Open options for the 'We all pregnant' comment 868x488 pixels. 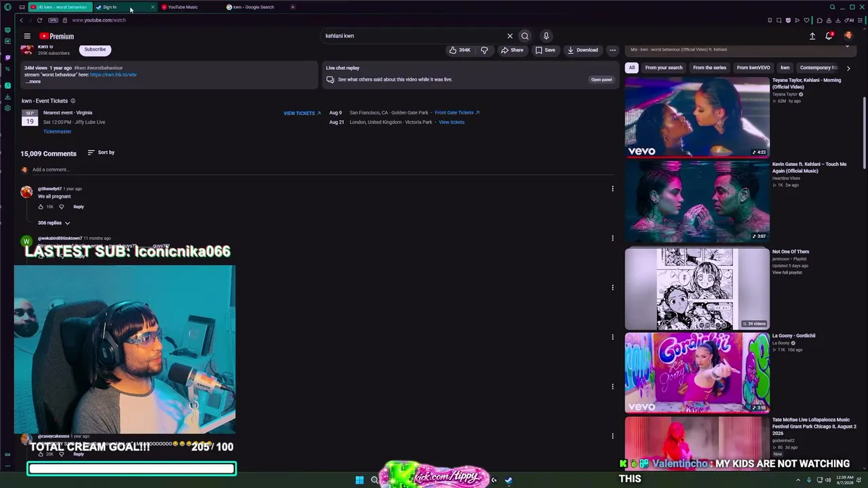tap(612, 188)
